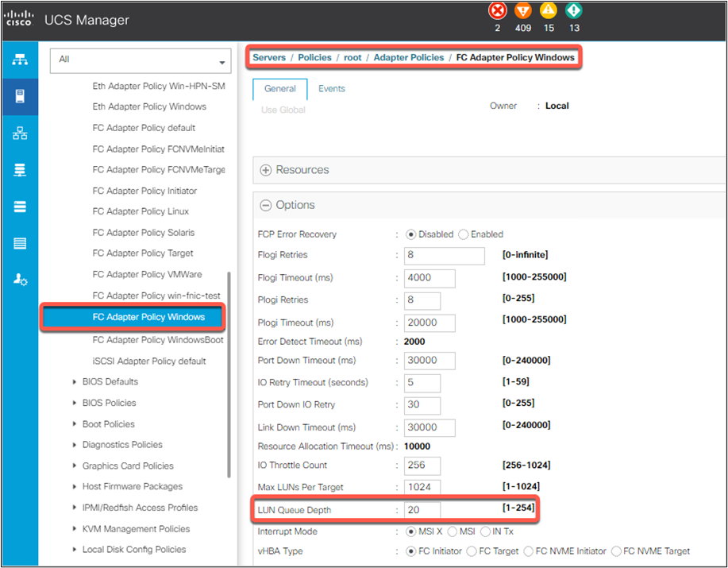Click the LUN Queue Depth field

tap(422, 510)
